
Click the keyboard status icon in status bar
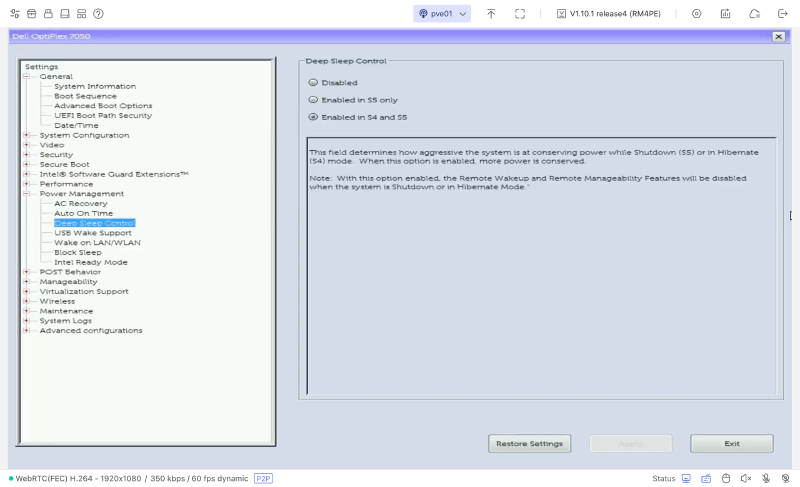[x=706, y=478]
